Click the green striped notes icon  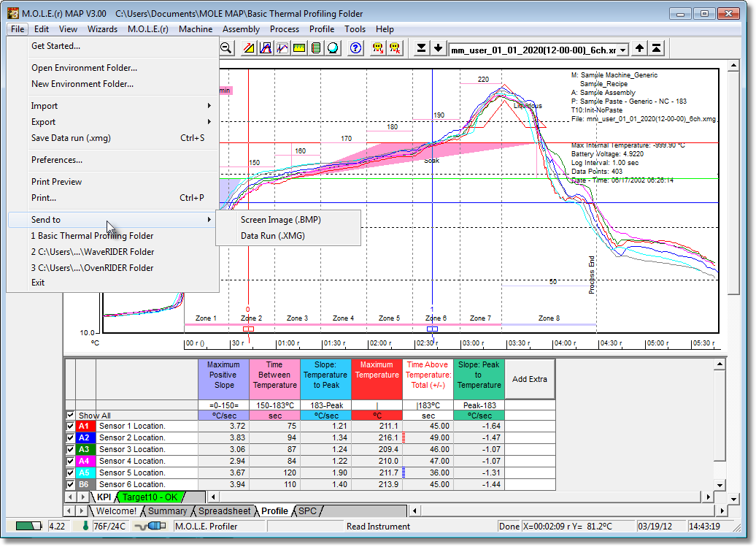pos(316,48)
